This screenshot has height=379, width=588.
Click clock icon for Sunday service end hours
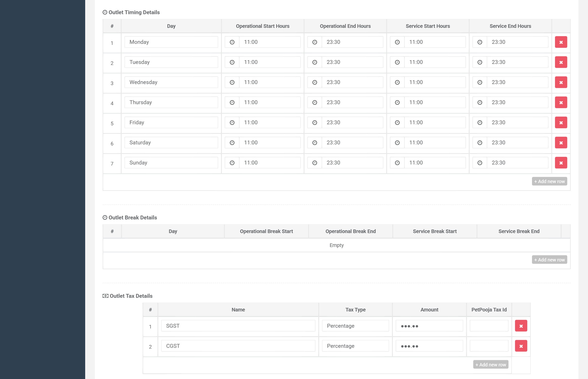point(480,163)
